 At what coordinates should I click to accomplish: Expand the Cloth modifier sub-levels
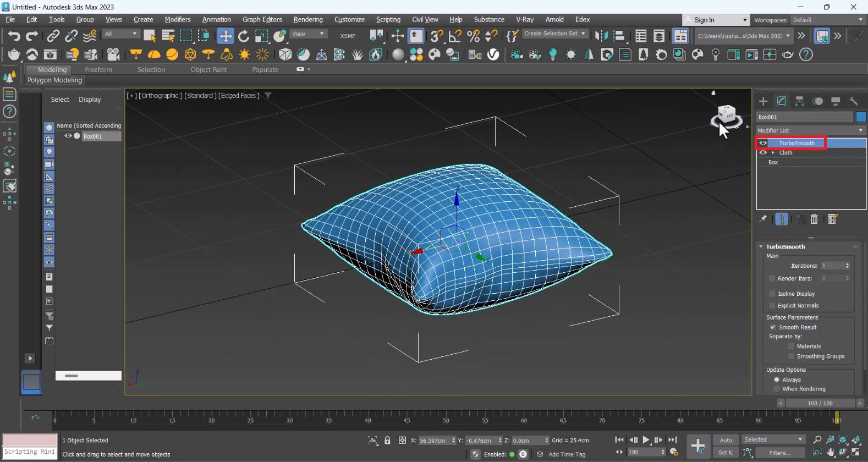click(x=773, y=153)
